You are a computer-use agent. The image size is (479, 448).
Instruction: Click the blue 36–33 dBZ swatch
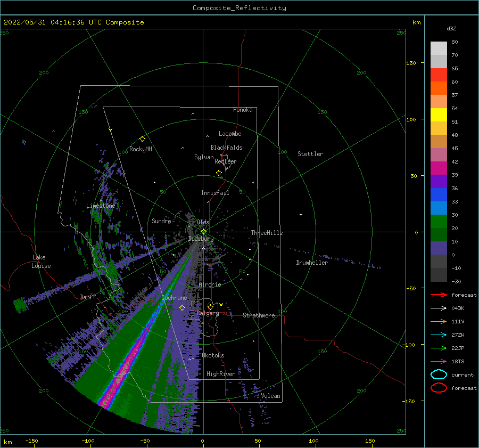[439, 195]
